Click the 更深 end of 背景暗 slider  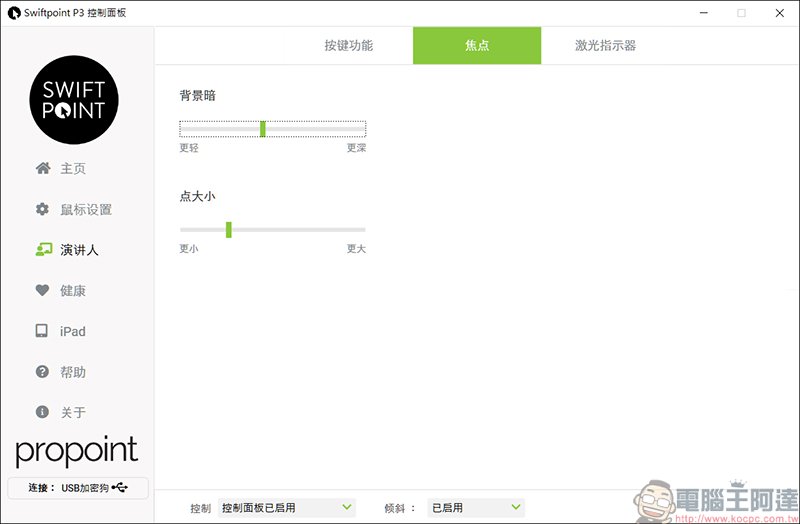point(356,148)
